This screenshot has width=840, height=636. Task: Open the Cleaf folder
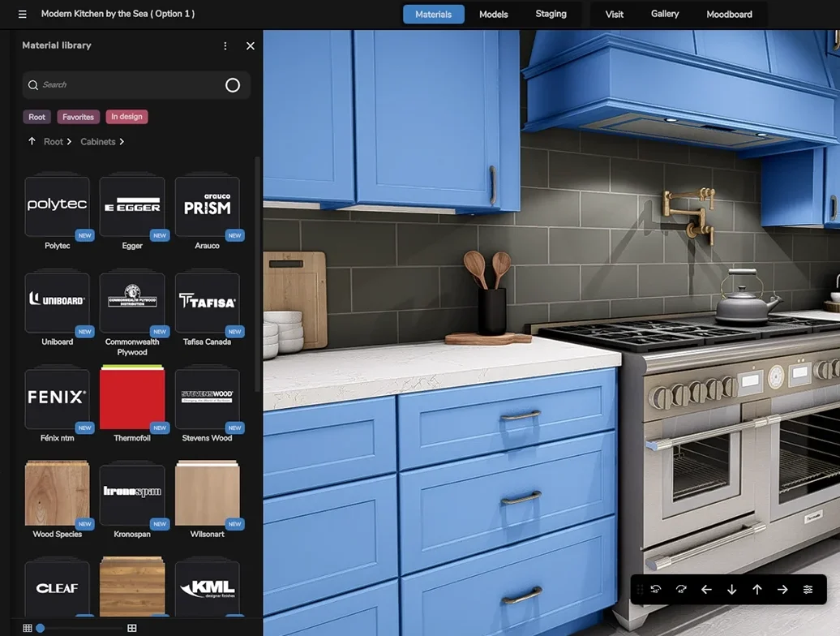(x=58, y=587)
